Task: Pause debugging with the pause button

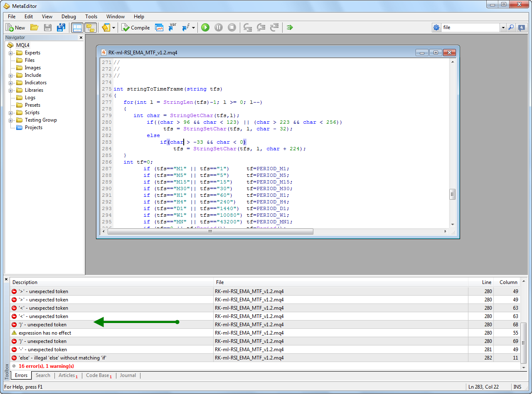Action: click(x=219, y=27)
